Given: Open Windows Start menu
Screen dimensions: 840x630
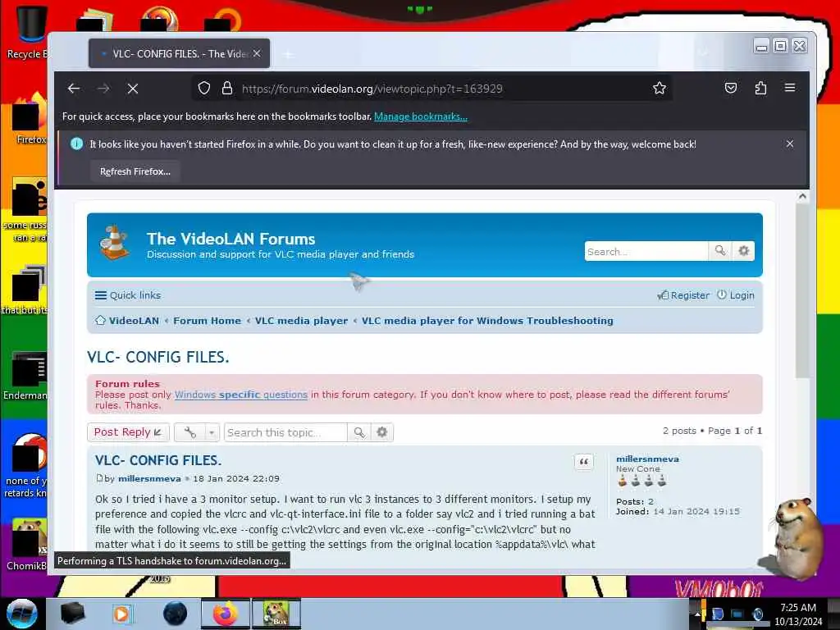Looking at the screenshot, I should [x=22, y=614].
